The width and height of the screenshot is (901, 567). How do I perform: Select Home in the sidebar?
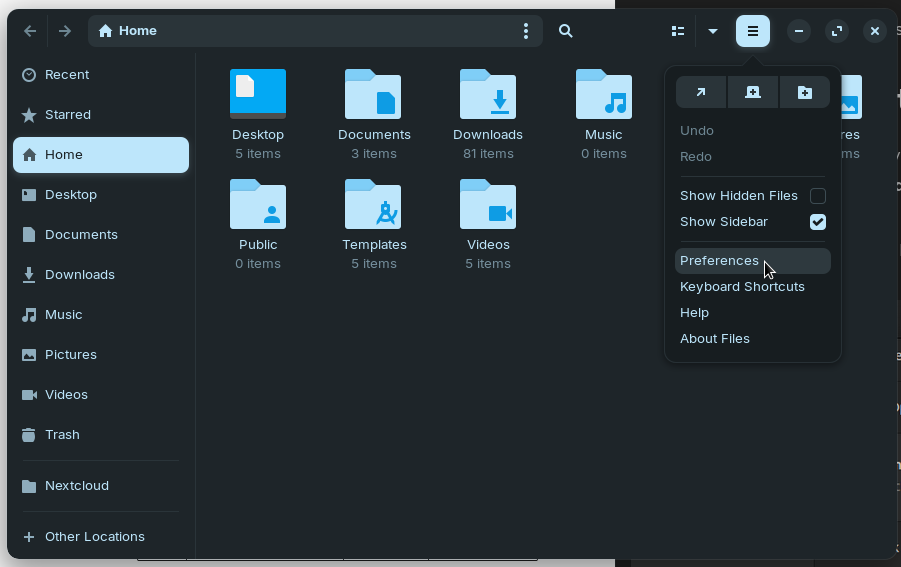(x=101, y=155)
